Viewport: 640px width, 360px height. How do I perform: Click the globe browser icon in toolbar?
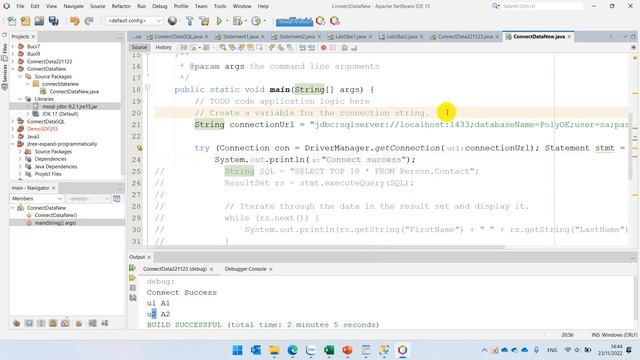tap(172, 21)
